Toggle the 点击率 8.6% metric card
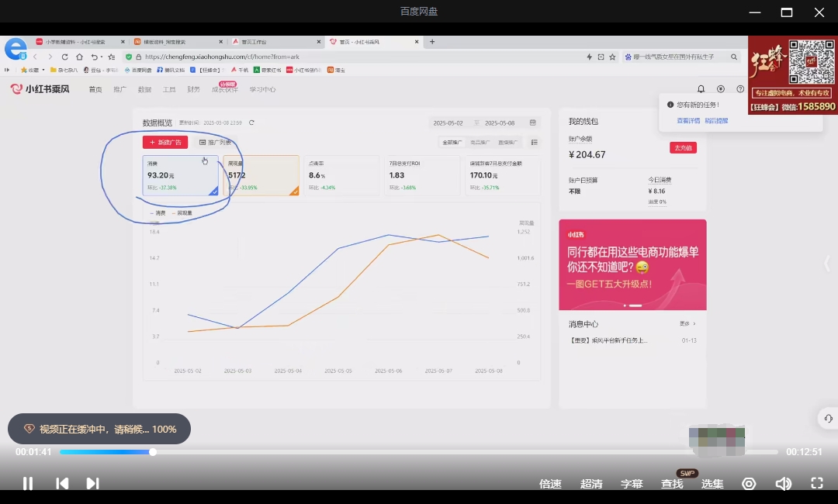 click(341, 175)
